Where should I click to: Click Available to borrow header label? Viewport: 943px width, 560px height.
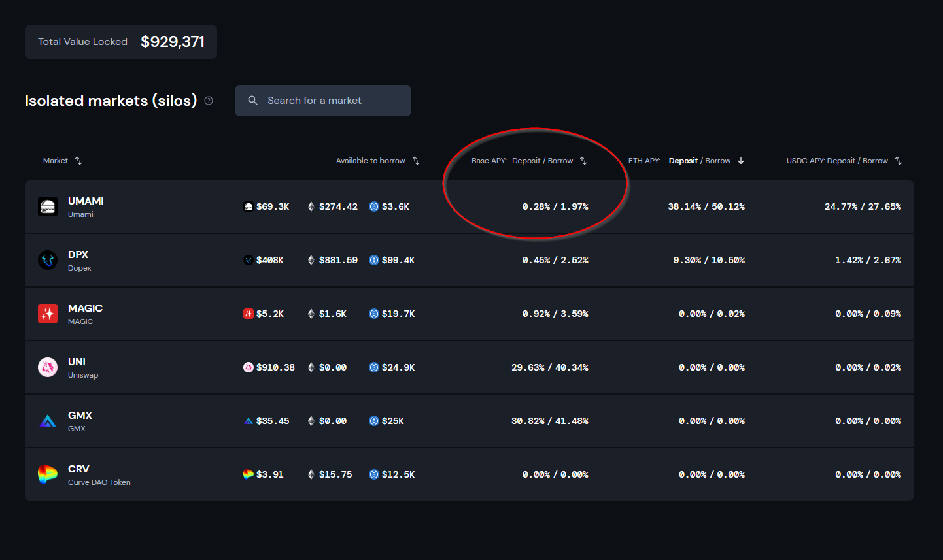[371, 161]
